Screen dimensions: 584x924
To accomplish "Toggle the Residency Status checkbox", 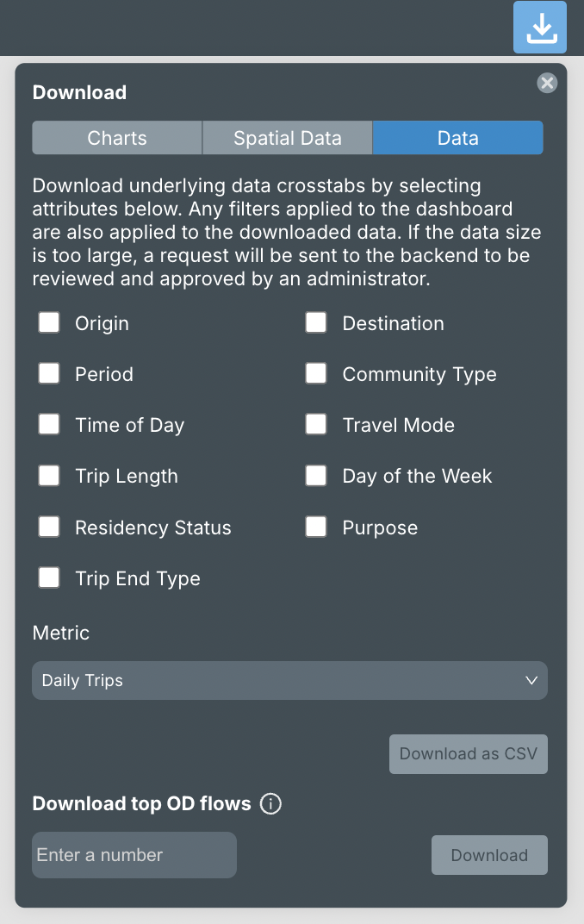I will tap(49, 528).
